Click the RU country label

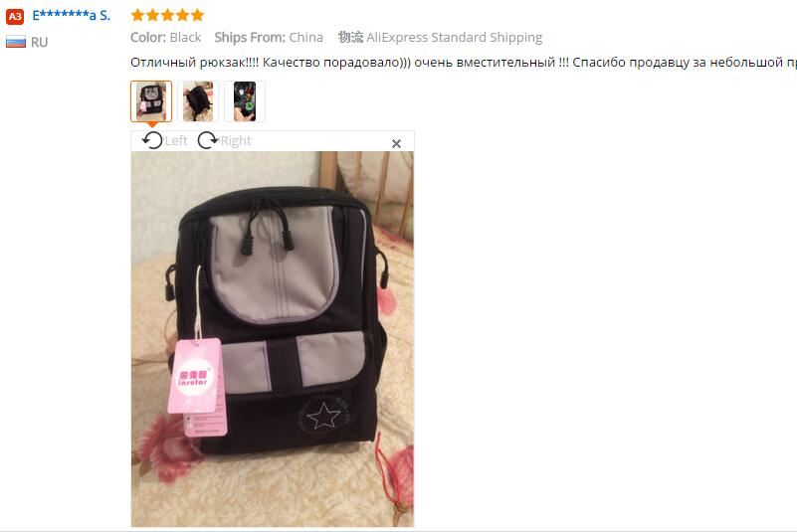pyautogui.click(x=39, y=42)
